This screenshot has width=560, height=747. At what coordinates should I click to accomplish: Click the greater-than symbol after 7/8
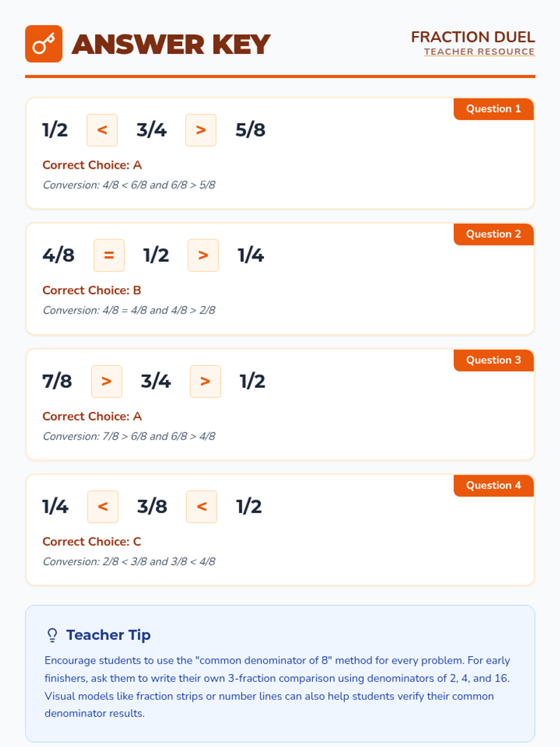pos(106,381)
